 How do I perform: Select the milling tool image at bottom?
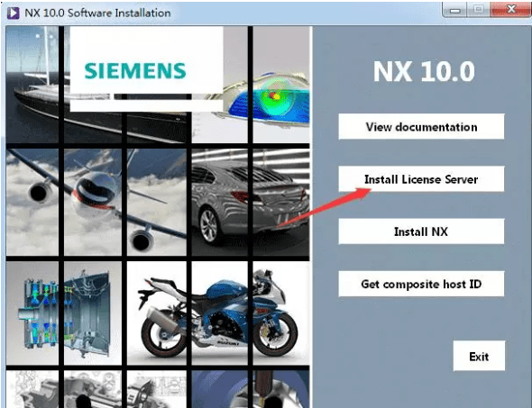[x=251, y=389]
